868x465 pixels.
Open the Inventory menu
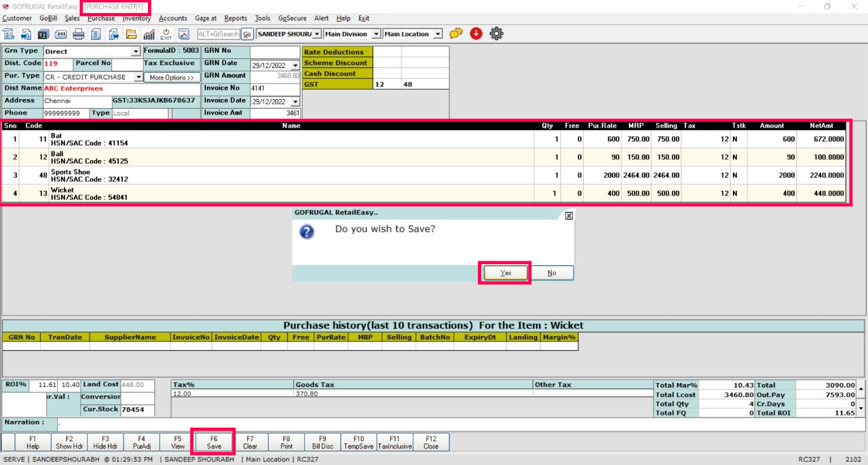pyautogui.click(x=136, y=18)
